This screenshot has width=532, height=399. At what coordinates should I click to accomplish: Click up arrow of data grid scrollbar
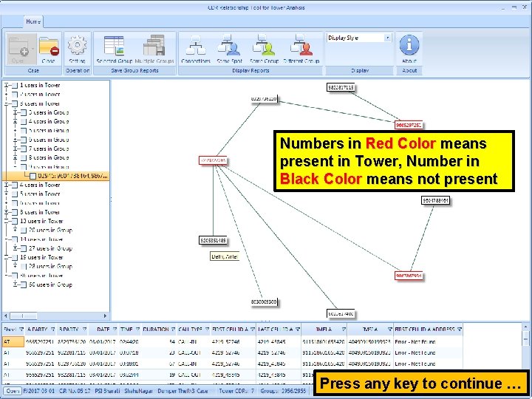coord(525,327)
